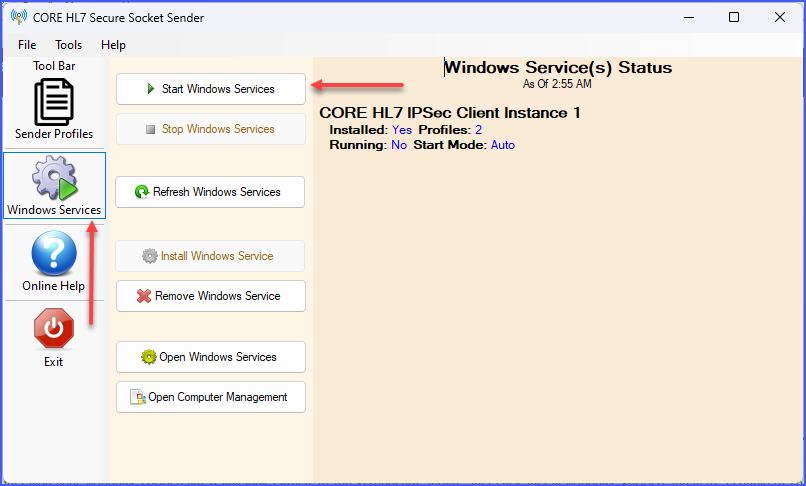Screen dimensions: 806x486
Task: Close the Socket Sender window
Action: click(780, 17)
